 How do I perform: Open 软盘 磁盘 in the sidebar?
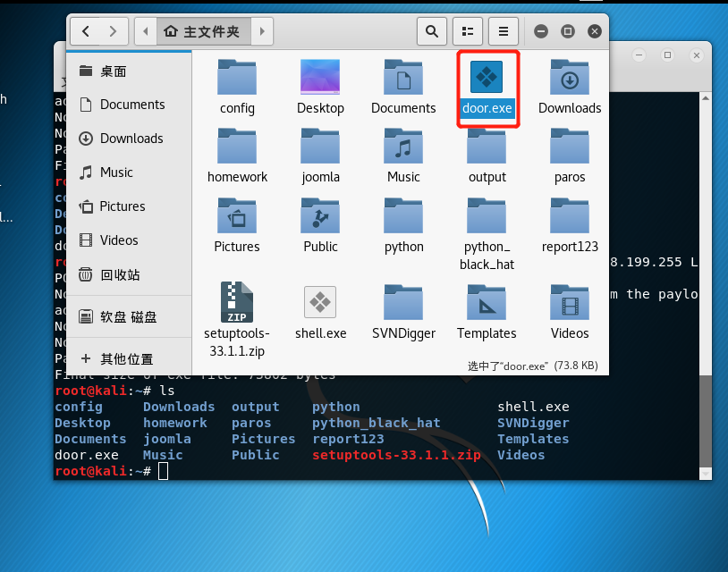tap(129, 317)
